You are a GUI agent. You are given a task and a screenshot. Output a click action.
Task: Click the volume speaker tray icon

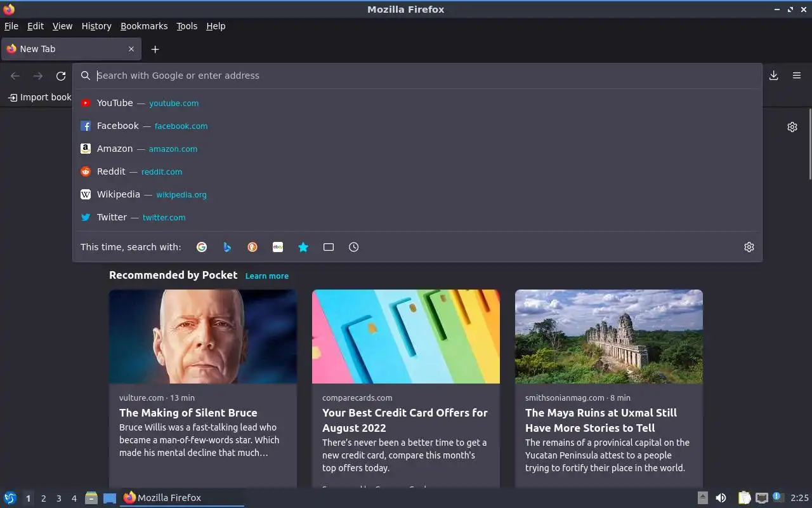[721, 498]
